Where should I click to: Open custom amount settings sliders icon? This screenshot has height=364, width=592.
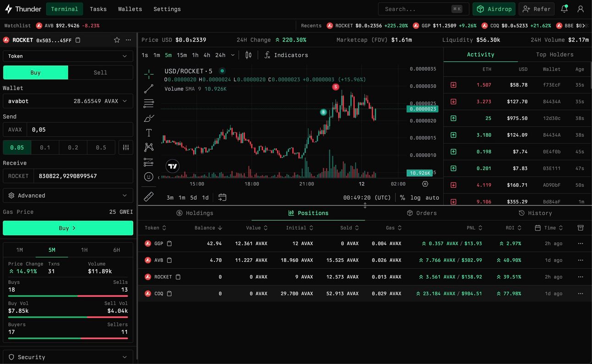126,147
